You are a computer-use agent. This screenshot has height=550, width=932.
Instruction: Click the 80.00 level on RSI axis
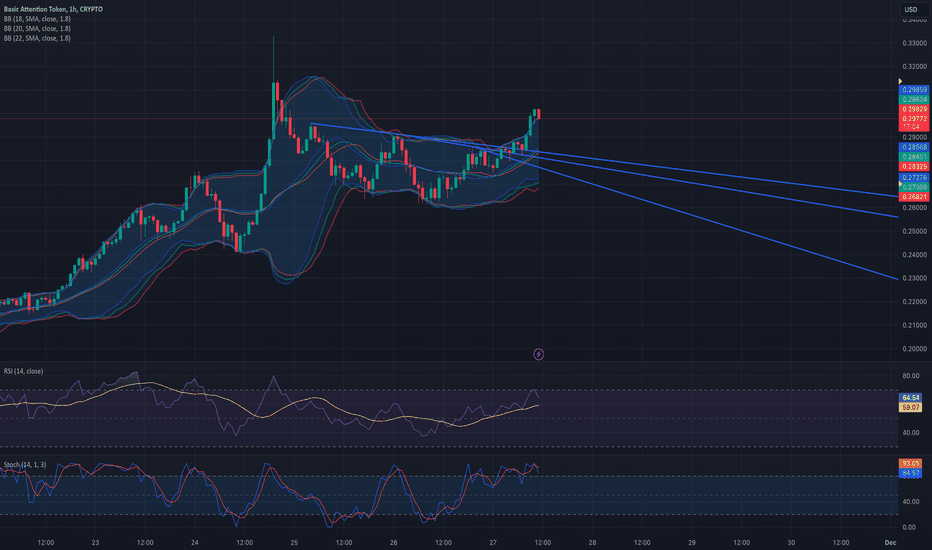(911, 376)
